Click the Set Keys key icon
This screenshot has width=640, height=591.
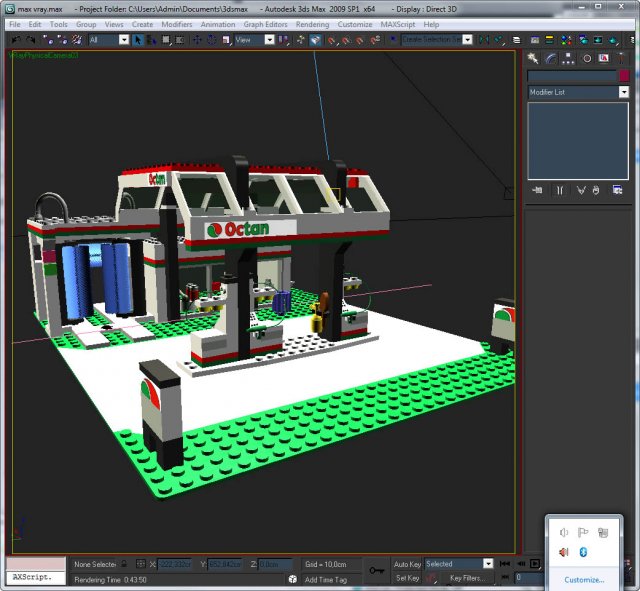click(x=376, y=570)
